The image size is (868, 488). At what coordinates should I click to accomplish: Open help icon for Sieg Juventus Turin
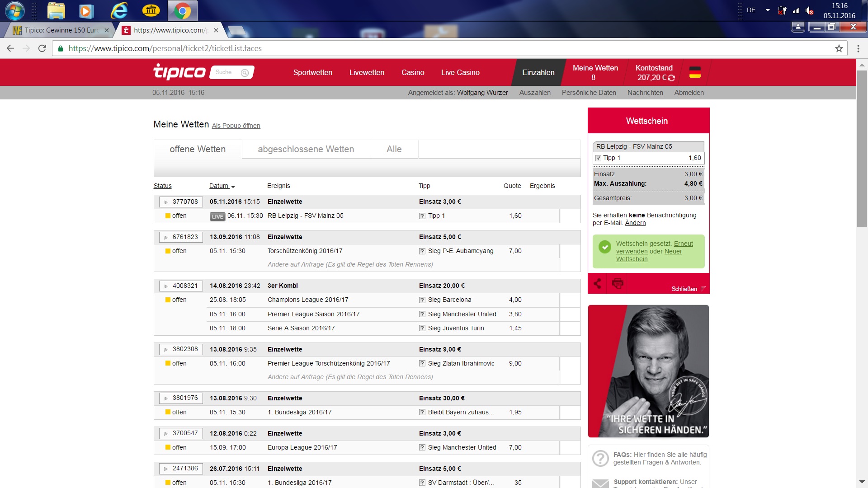coord(422,328)
